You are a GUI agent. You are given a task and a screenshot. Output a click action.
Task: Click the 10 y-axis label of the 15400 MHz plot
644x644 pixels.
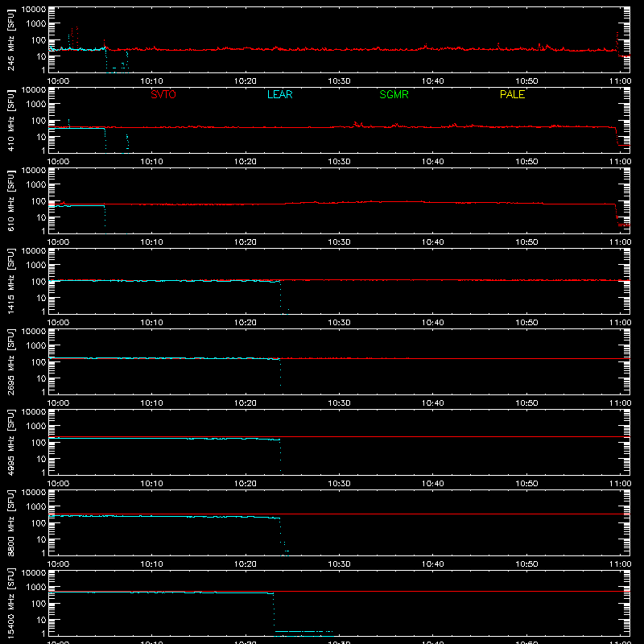pos(41,620)
